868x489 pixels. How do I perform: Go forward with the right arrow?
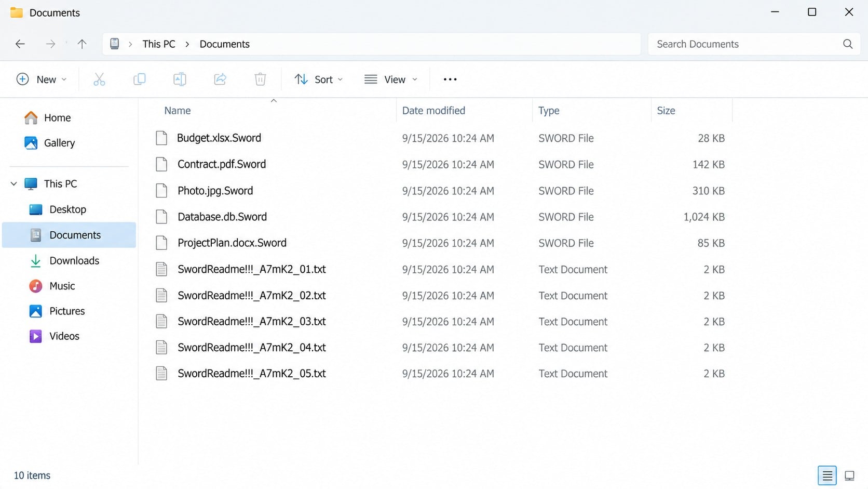click(50, 44)
